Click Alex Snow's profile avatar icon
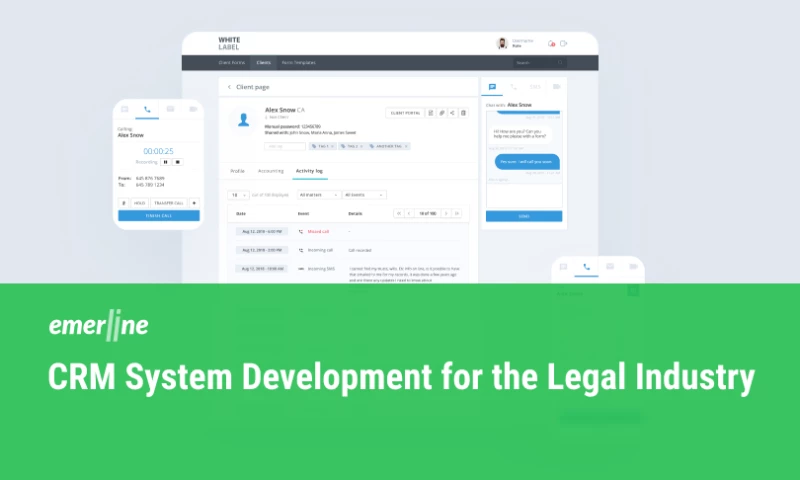The height and width of the screenshot is (480, 800). (x=243, y=120)
